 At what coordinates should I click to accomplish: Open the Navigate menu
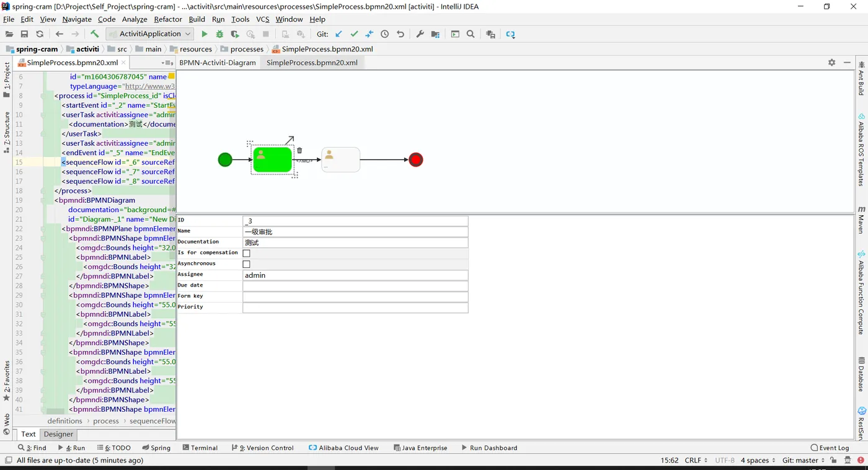[77, 19]
